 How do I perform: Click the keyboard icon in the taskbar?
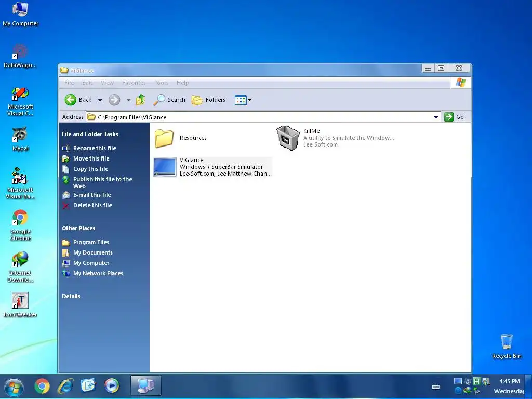436,387
